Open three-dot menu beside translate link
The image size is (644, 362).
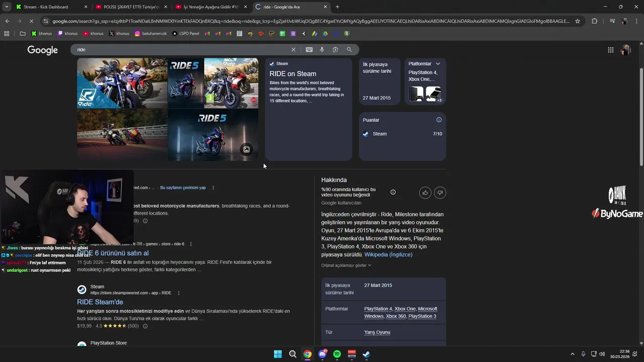213,188
